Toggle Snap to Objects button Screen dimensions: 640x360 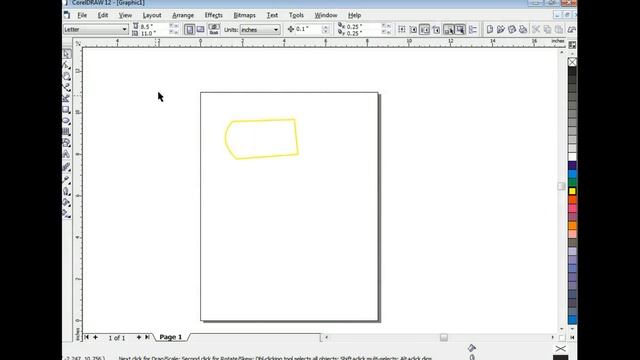point(424,29)
